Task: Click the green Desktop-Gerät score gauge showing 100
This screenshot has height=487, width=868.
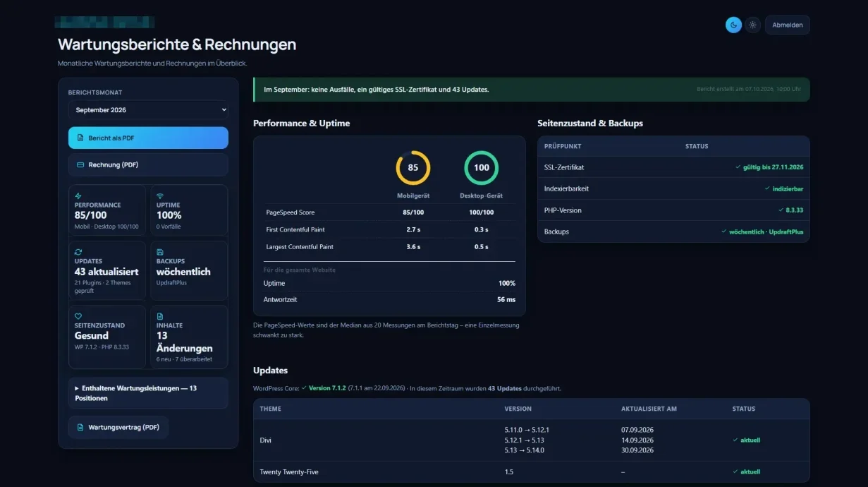Action: pos(482,168)
